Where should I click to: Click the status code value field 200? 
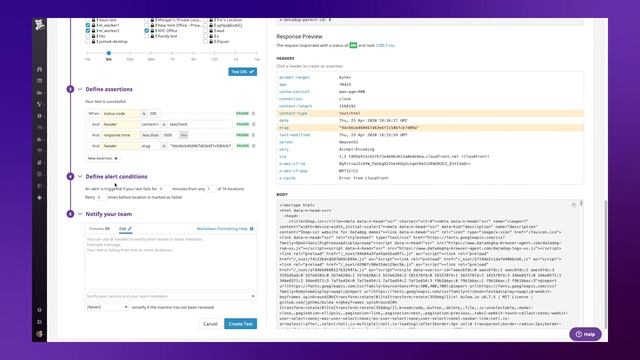pos(154,113)
